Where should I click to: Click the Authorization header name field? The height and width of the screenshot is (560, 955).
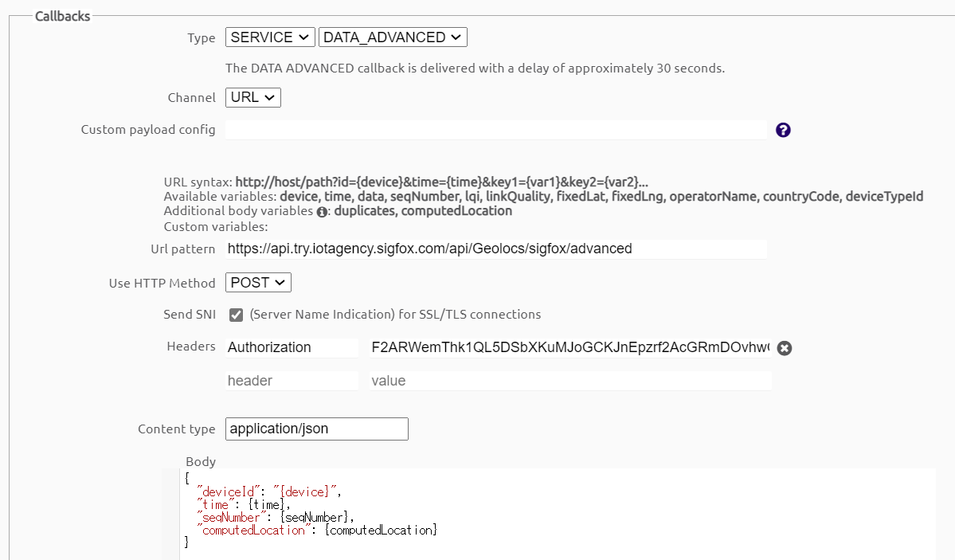coord(292,347)
